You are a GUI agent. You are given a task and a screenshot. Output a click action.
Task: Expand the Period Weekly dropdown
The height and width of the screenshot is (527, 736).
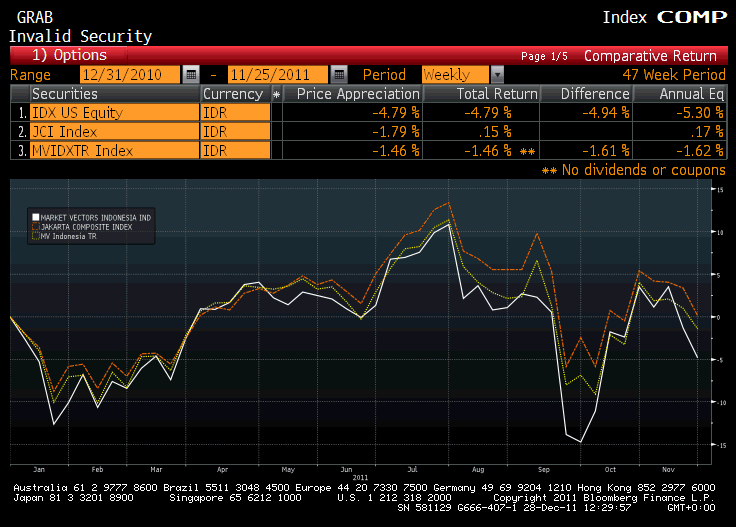click(497, 74)
